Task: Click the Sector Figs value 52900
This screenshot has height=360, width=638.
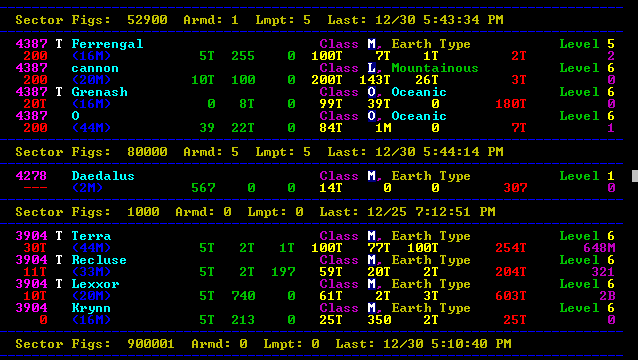Action: point(147,20)
